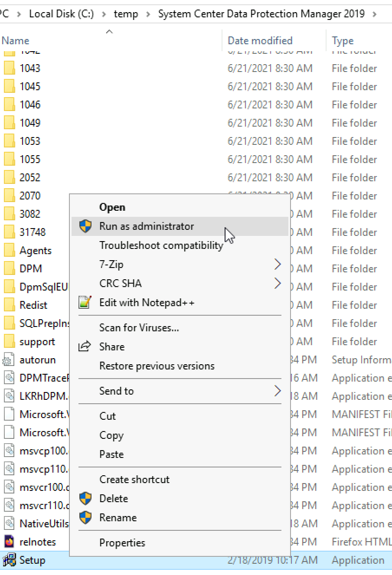Image resolution: width=392 pixels, height=575 pixels.
Task: Click the msvcr110 file icon
Action: [x=9, y=506]
